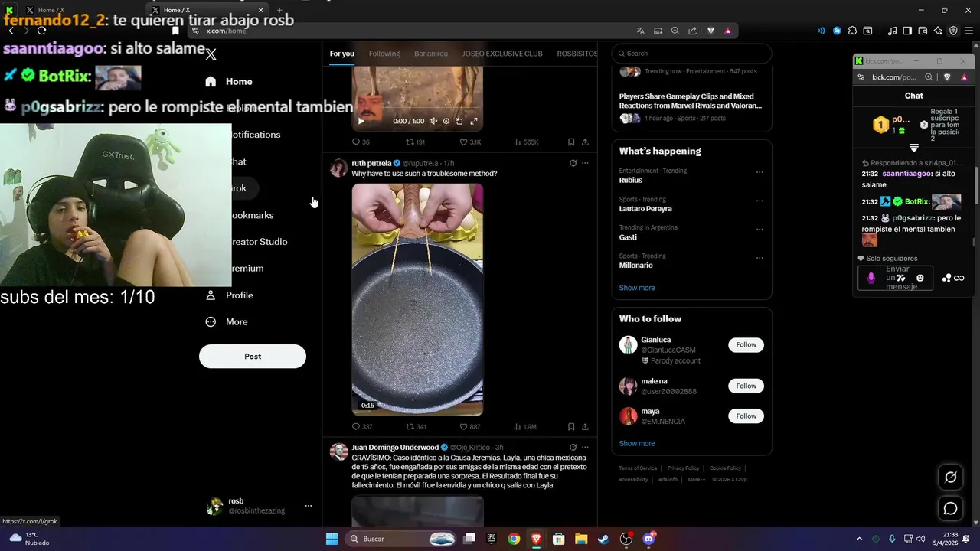Open browser extensions puzzle icon
This screenshot has width=980, height=551.
pyautogui.click(x=852, y=31)
